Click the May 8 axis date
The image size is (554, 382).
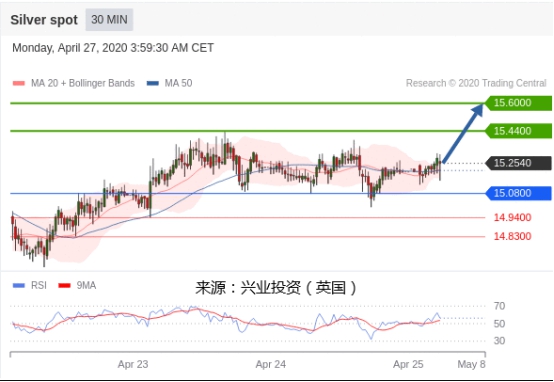pos(471,364)
